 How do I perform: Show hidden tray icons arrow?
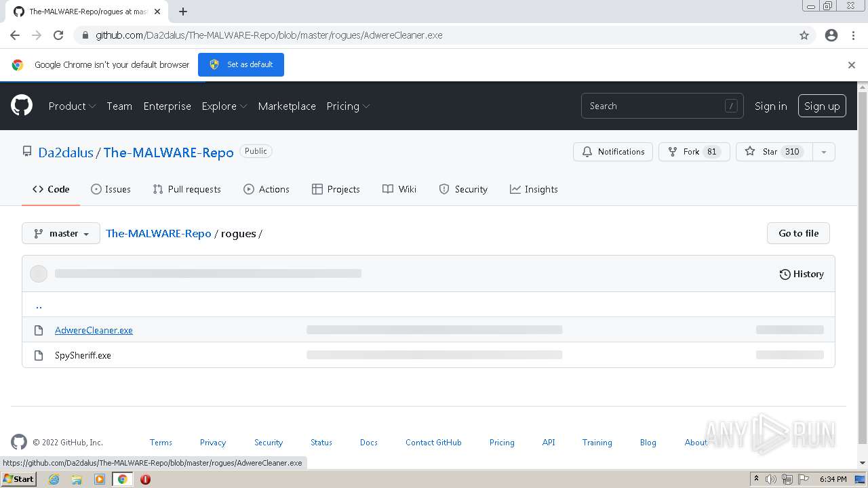tap(756, 479)
